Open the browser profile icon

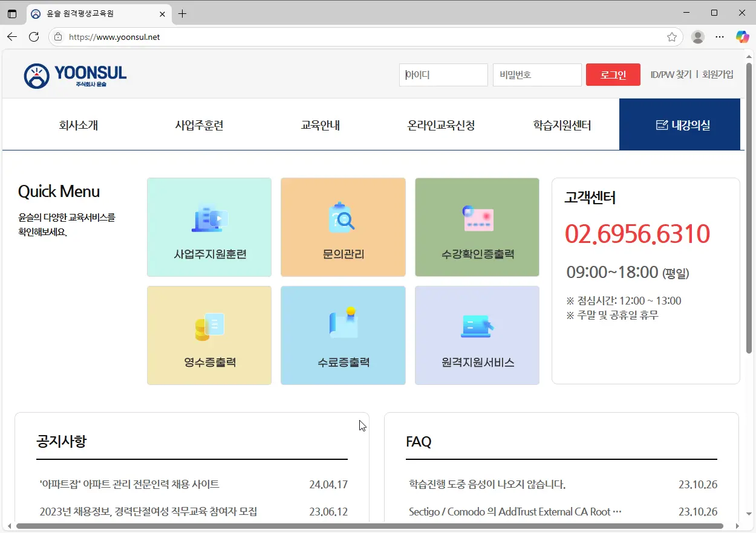tap(697, 37)
